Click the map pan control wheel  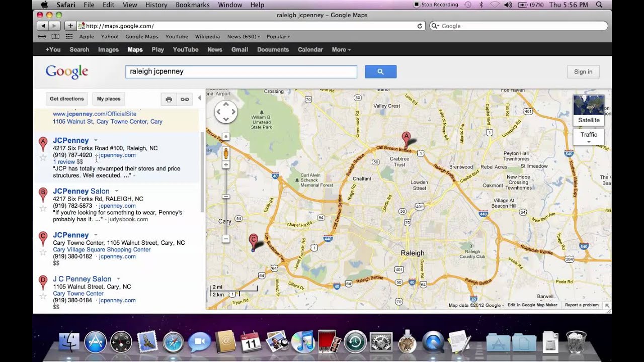pos(226,112)
